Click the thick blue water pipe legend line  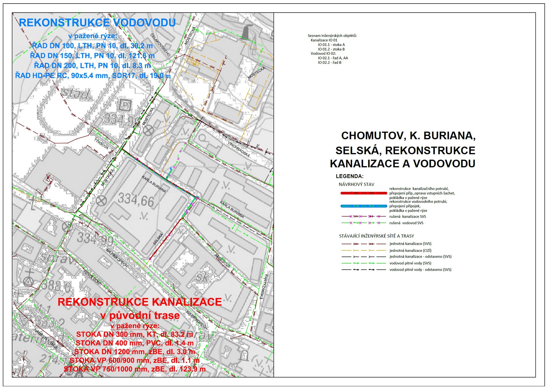(x=364, y=206)
